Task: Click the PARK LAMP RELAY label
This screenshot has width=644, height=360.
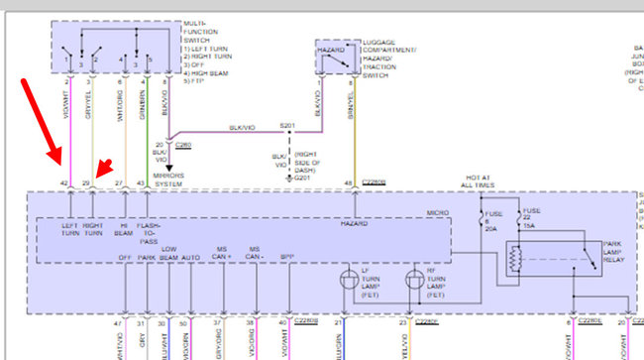Action: click(x=613, y=252)
